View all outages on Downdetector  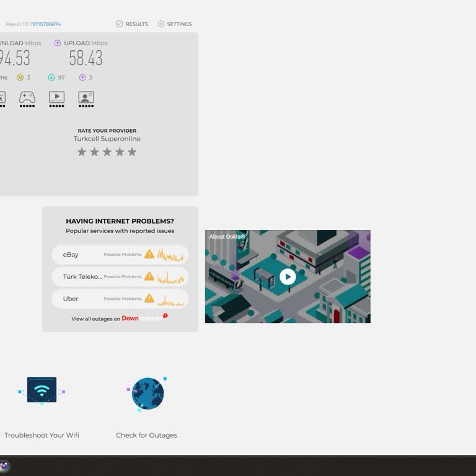tap(120, 318)
